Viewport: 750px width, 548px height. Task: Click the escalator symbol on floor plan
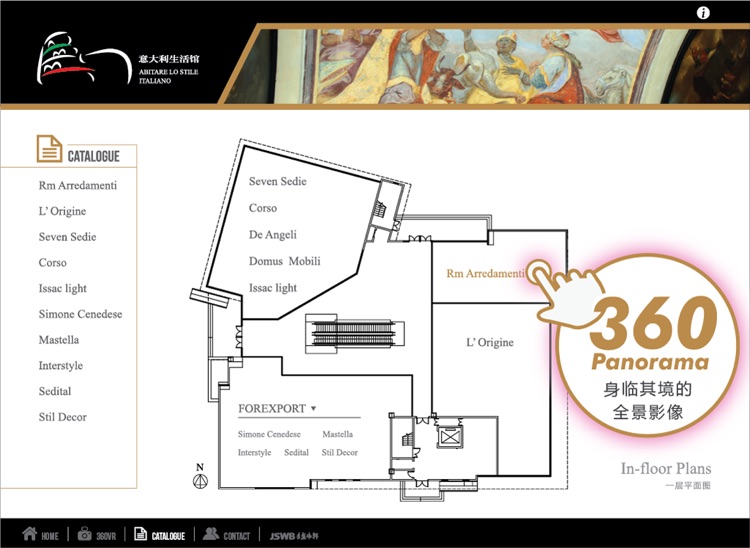(x=354, y=333)
